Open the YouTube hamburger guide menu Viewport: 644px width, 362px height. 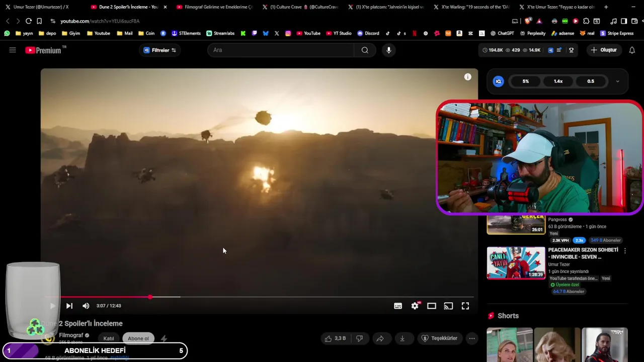13,50
